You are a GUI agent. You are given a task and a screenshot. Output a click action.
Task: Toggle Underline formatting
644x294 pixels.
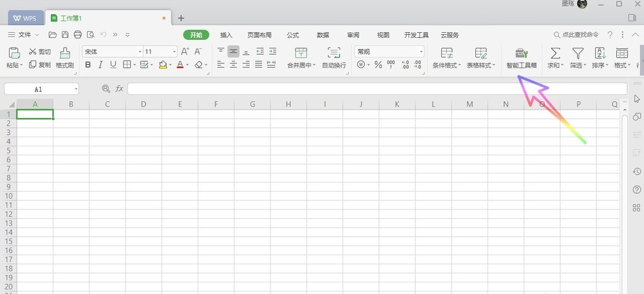pos(113,64)
